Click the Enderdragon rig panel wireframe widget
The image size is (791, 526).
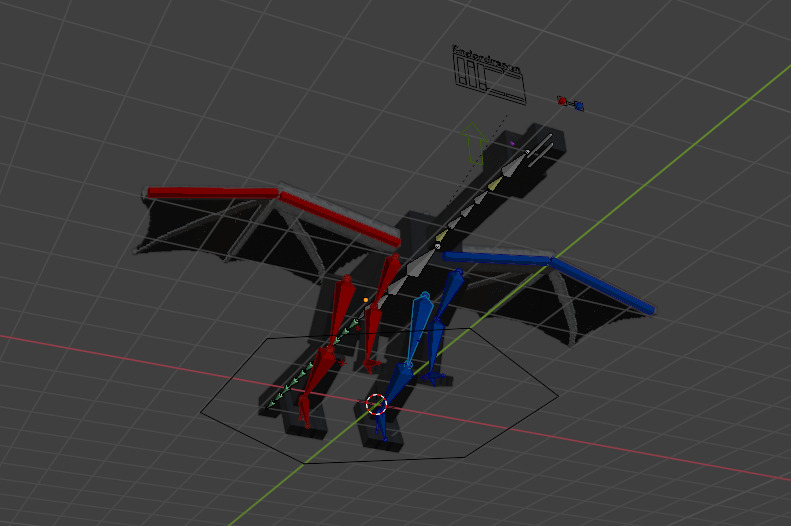(x=489, y=75)
